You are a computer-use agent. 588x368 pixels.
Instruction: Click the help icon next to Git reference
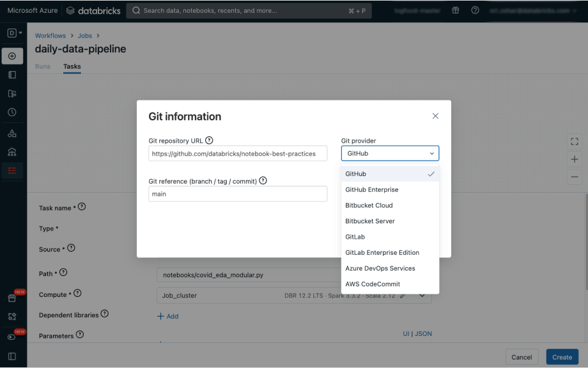click(263, 181)
